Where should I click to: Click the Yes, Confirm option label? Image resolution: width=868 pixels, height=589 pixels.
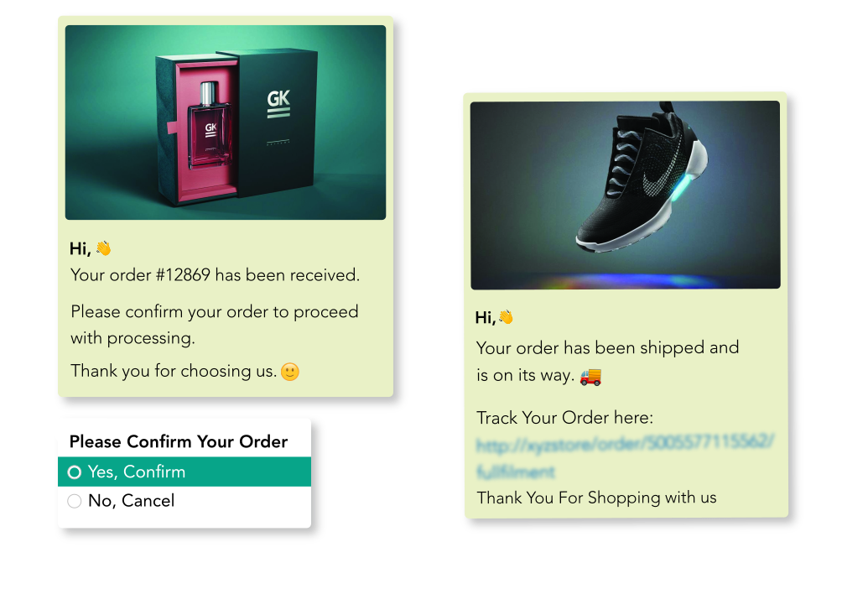pyautogui.click(x=137, y=472)
